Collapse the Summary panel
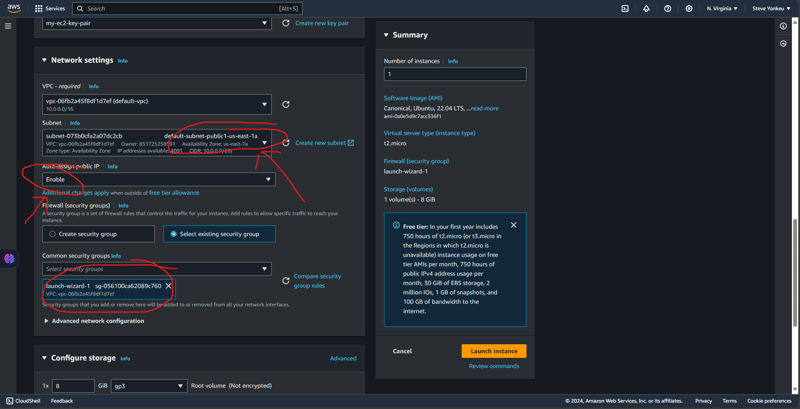Viewport: 800px width, 409px height. 386,35
